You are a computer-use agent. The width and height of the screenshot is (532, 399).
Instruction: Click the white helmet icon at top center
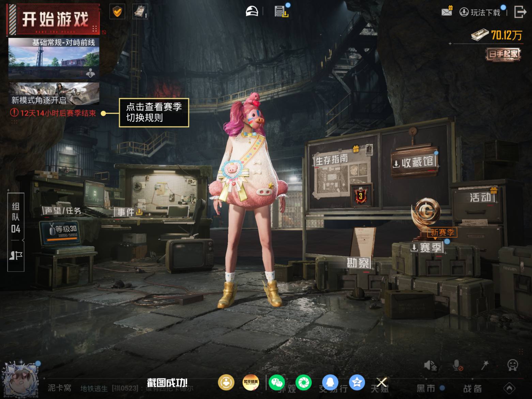(252, 11)
